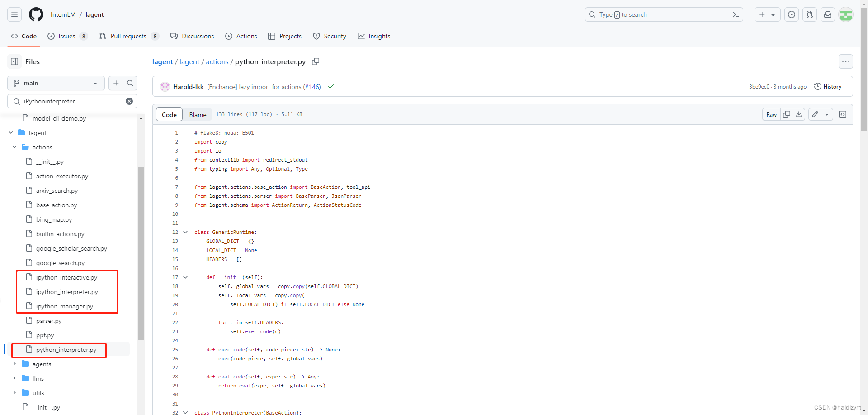Select the Code view toggle
Viewport: 868px width, 415px height.
click(x=169, y=115)
